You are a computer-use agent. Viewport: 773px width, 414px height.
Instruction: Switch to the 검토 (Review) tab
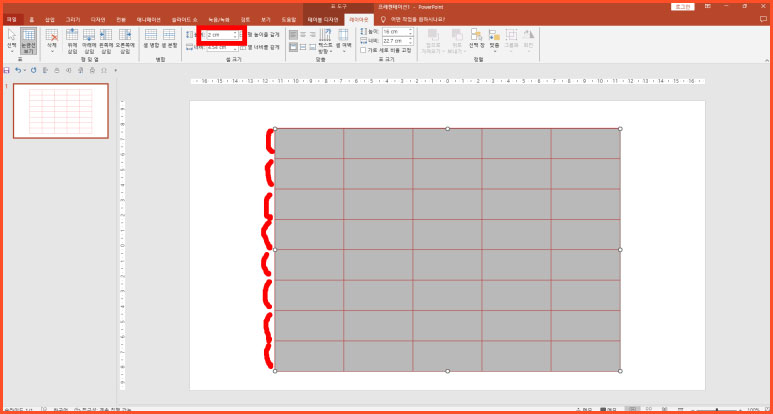pyautogui.click(x=246, y=20)
